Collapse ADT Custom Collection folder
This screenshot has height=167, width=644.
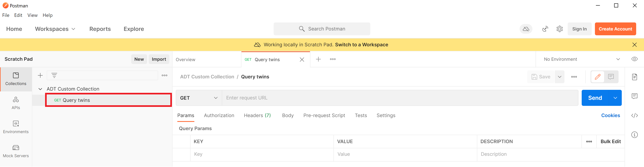point(40,89)
